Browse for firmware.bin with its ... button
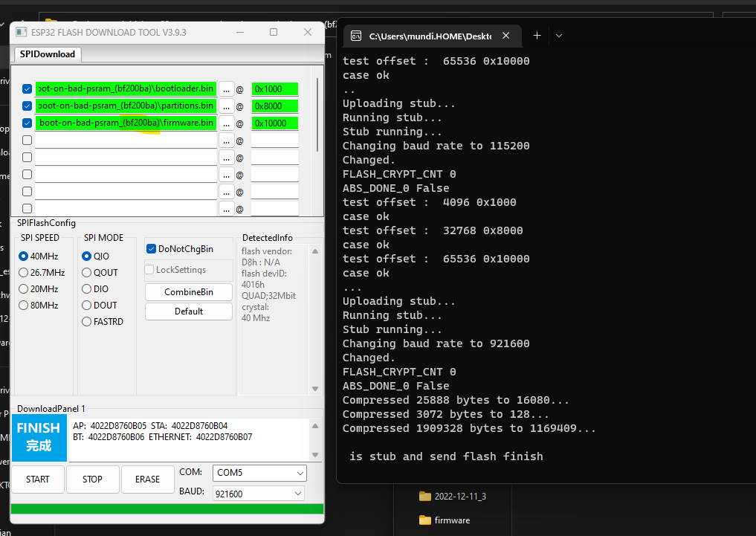Viewport: 756px width, 536px height. tap(227, 123)
